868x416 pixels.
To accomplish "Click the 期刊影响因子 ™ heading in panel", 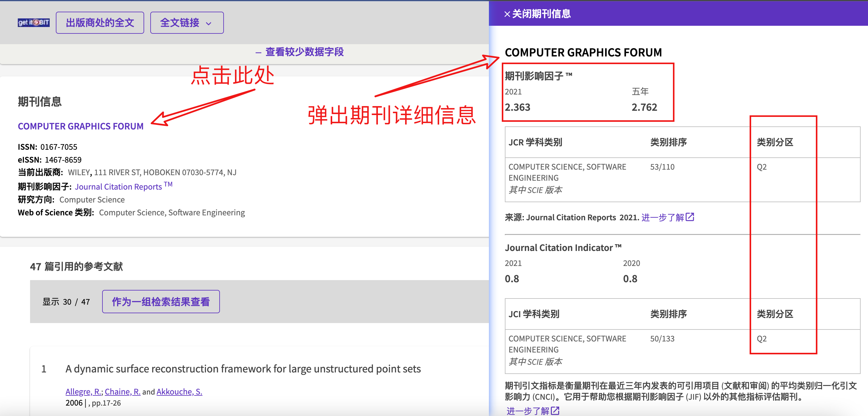I will (x=538, y=76).
